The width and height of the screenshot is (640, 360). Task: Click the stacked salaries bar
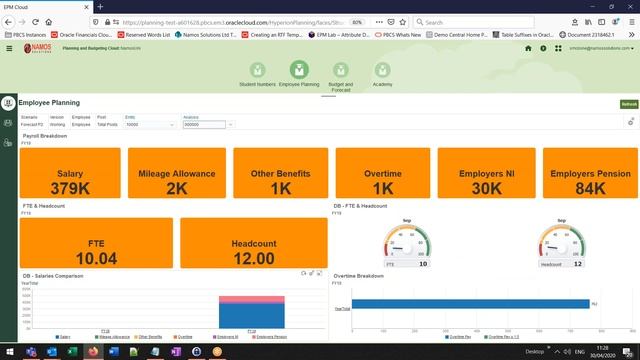252,312
